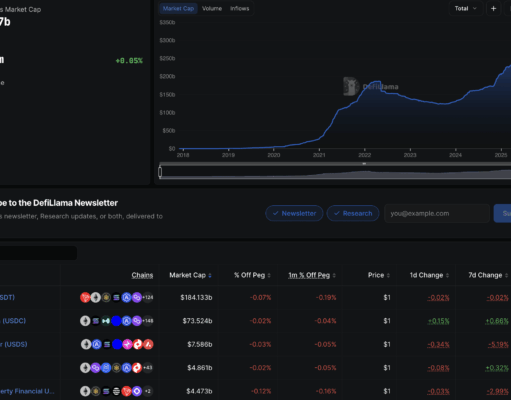Click the Ethereum chain icon in the $4.861b row

click(x=85, y=368)
